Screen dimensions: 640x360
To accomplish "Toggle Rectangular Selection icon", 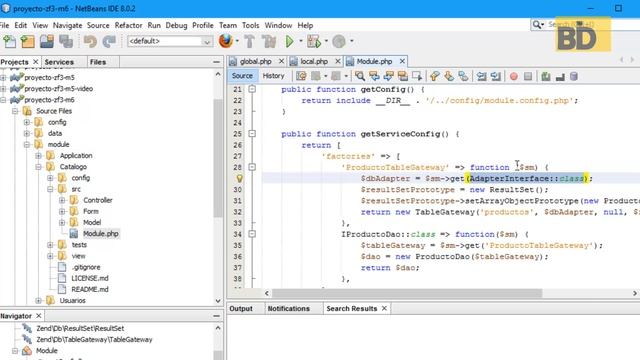I will (x=417, y=76).
